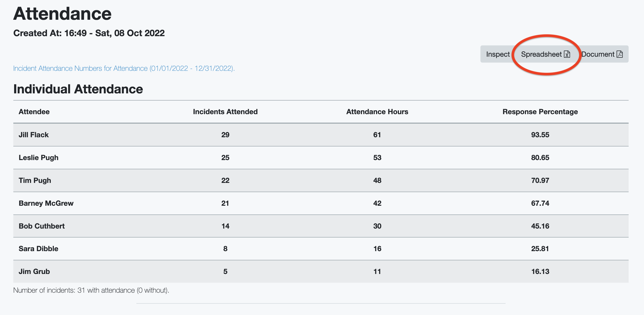Click the number of incidents summary text
This screenshot has width=644, height=315.
click(91, 290)
